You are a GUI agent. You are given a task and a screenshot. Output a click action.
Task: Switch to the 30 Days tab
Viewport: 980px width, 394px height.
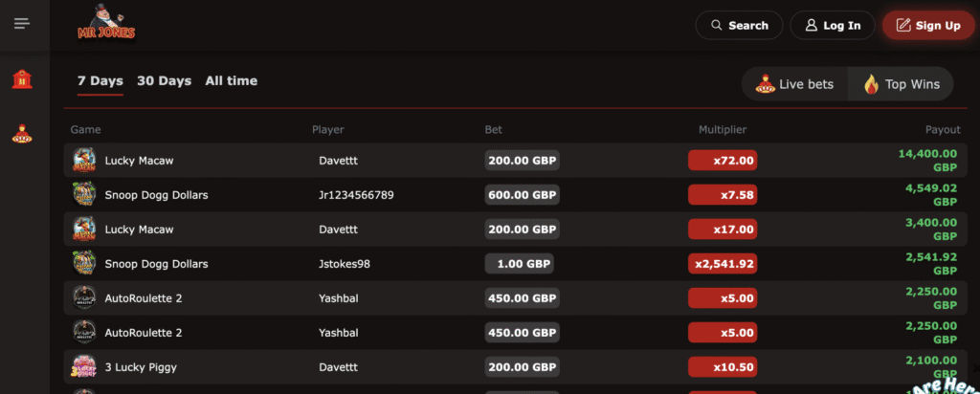coord(165,81)
